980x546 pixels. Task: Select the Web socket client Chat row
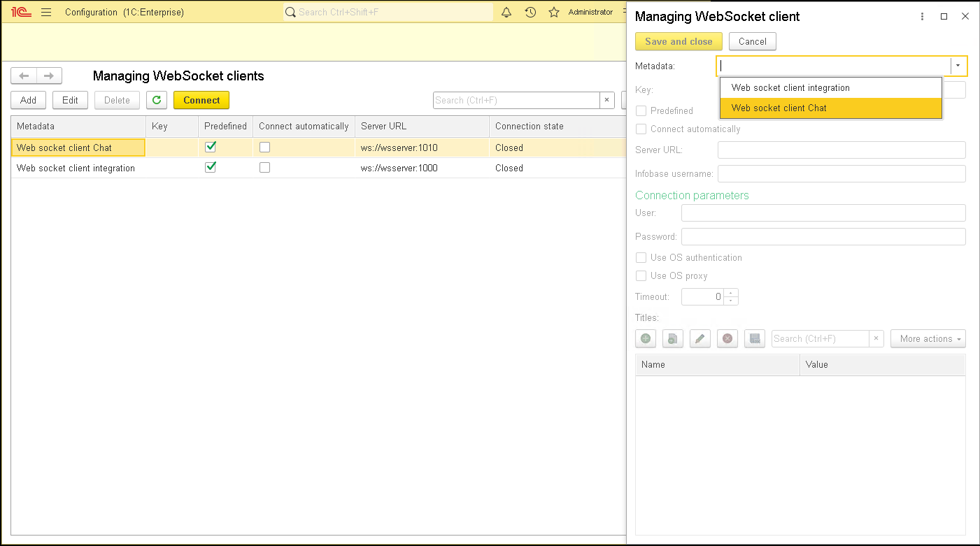[318, 148]
